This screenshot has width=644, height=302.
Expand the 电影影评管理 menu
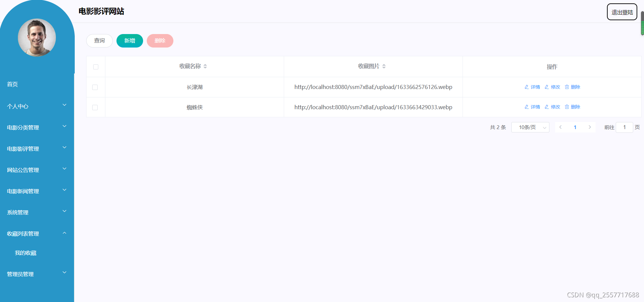pos(37,149)
